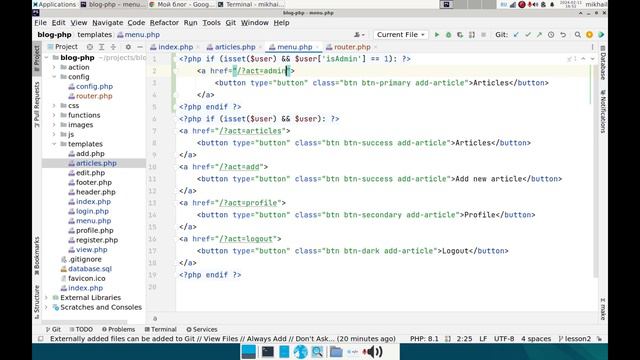Open the Terminal tool window button
640x360 pixels.
point(161,329)
